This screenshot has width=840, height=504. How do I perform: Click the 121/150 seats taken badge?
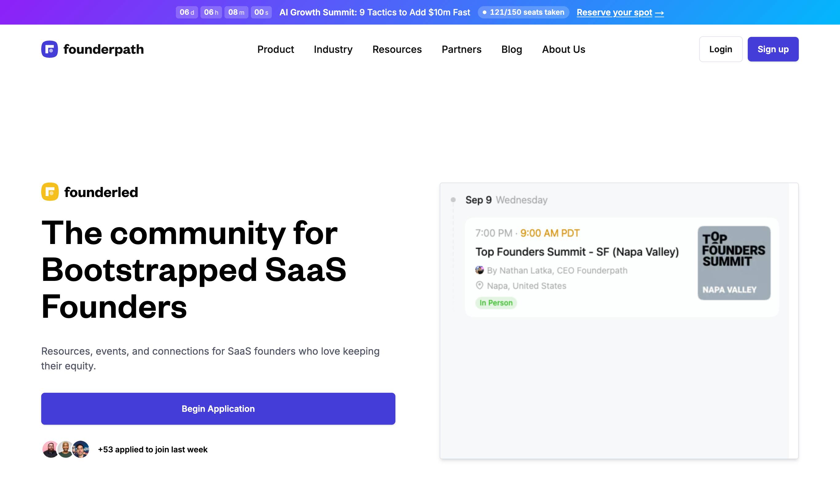523,12
